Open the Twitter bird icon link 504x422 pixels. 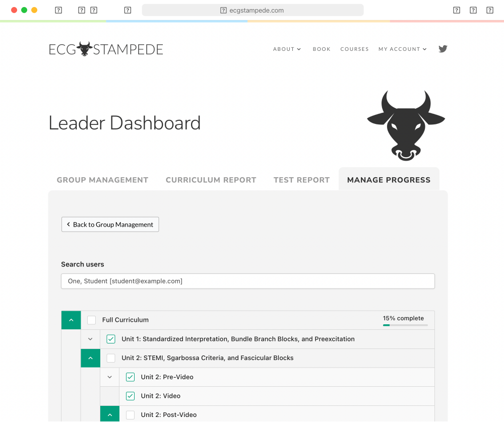(x=443, y=49)
